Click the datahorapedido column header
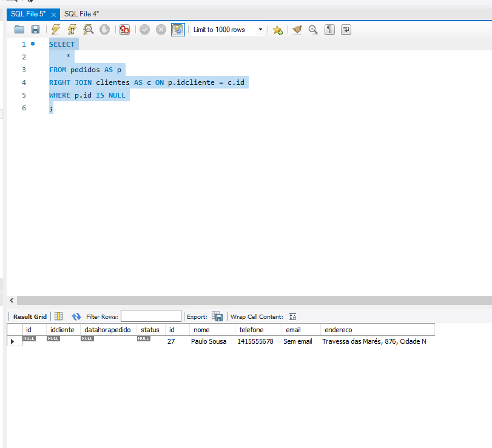This screenshot has width=492, height=448. pyautogui.click(x=107, y=330)
